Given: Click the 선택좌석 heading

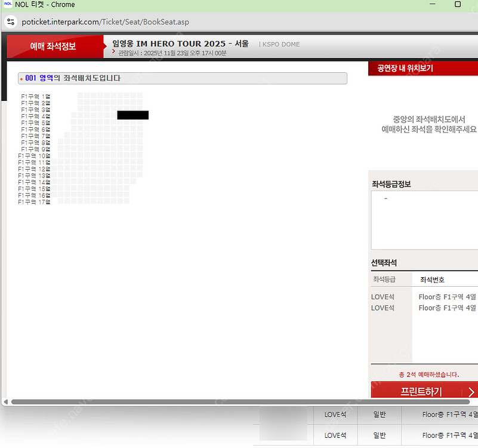Looking at the screenshot, I should pos(384,263).
